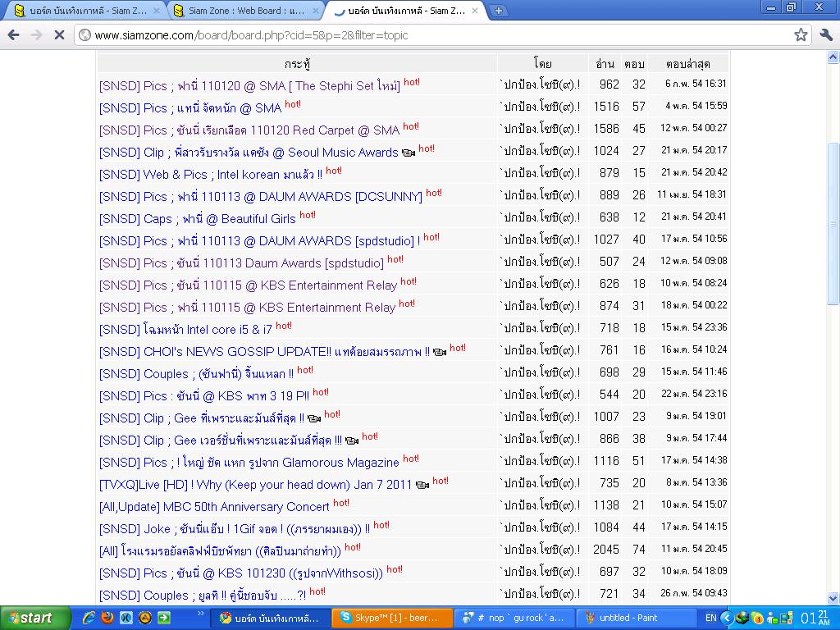Open untitled - Paint from taskbar

[637, 618]
